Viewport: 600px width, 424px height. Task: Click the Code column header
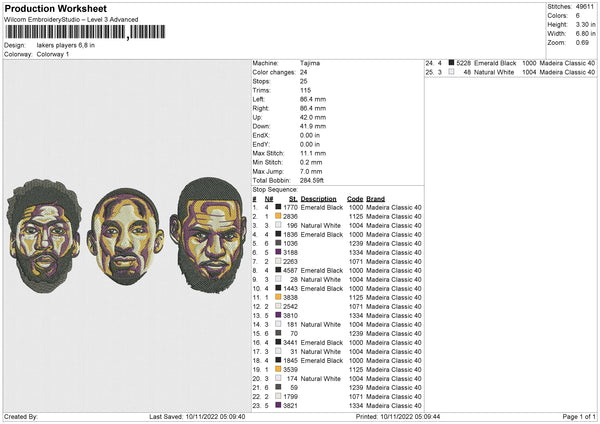click(x=355, y=199)
